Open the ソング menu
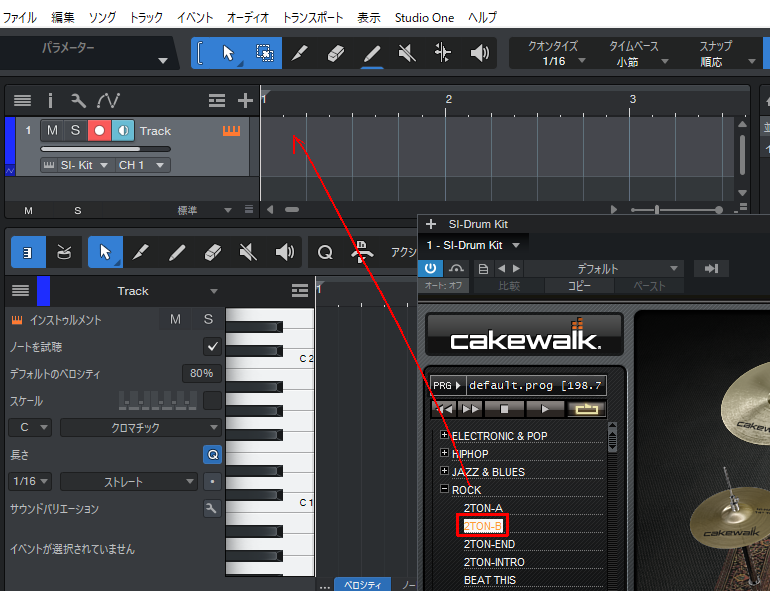The width and height of the screenshot is (770, 591). click(102, 18)
